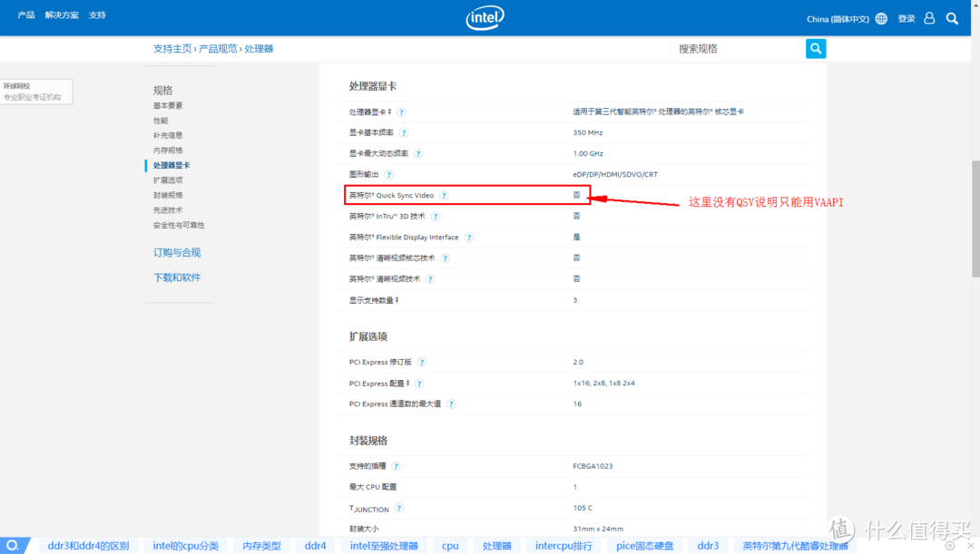Click tag pice固态硬盘

click(645, 546)
